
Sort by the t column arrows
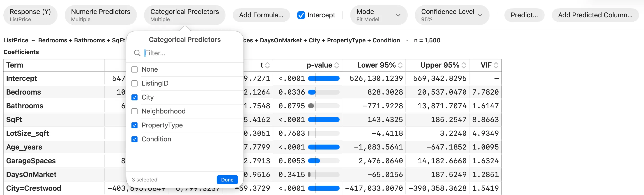267,65
